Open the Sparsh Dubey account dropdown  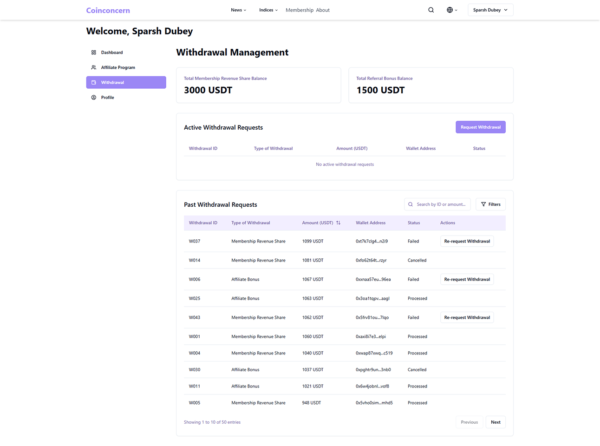tap(490, 10)
